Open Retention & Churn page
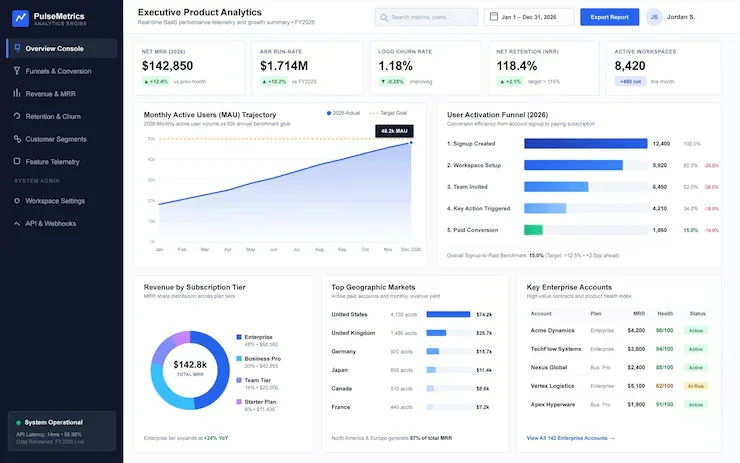The height and width of the screenshot is (463, 740). coord(62,116)
